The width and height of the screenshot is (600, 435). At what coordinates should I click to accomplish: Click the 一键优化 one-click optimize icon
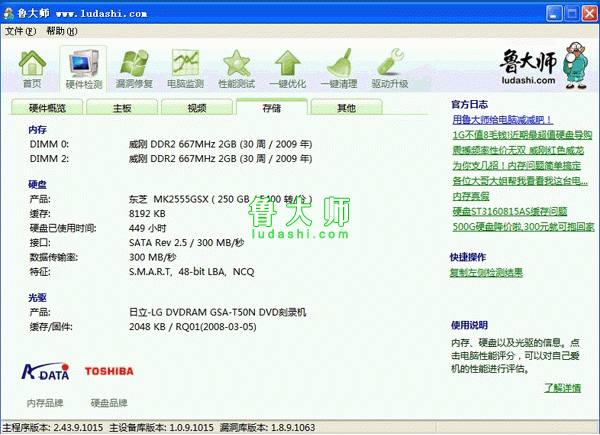pyautogui.click(x=288, y=68)
